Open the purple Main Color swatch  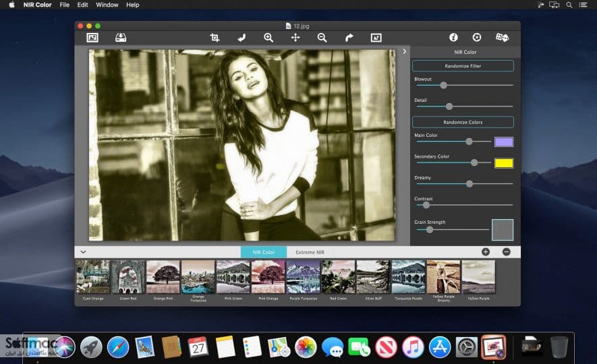click(x=504, y=142)
